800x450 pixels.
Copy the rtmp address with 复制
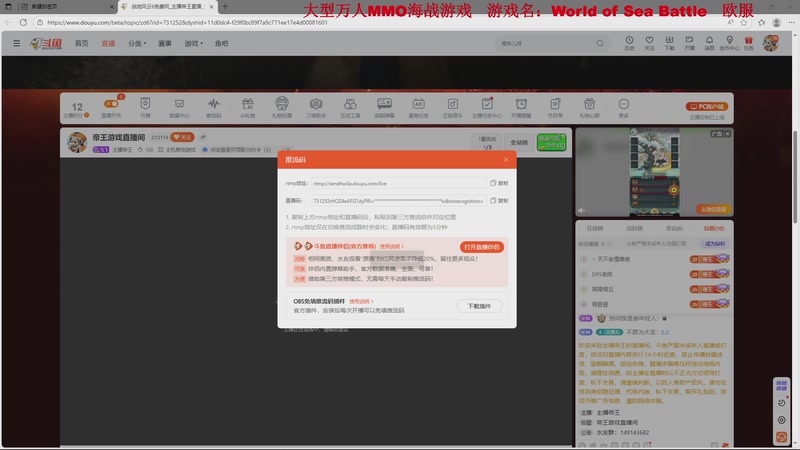(x=499, y=183)
